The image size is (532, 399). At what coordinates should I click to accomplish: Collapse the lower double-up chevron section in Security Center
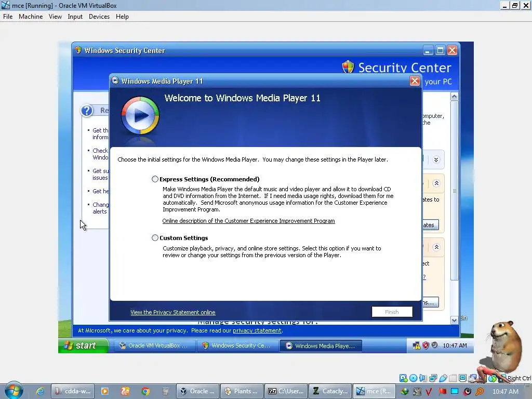[x=436, y=247]
